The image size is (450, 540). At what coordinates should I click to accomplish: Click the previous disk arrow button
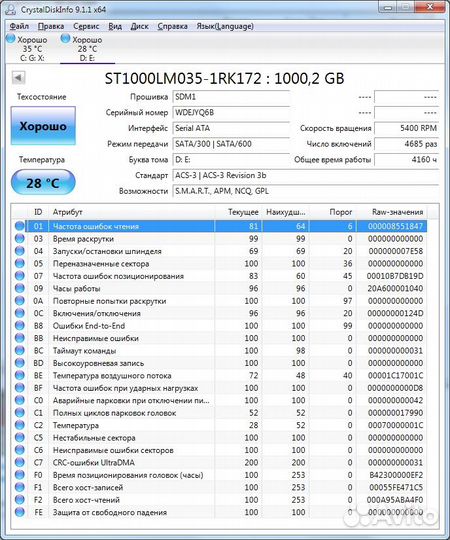coord(18,77)
